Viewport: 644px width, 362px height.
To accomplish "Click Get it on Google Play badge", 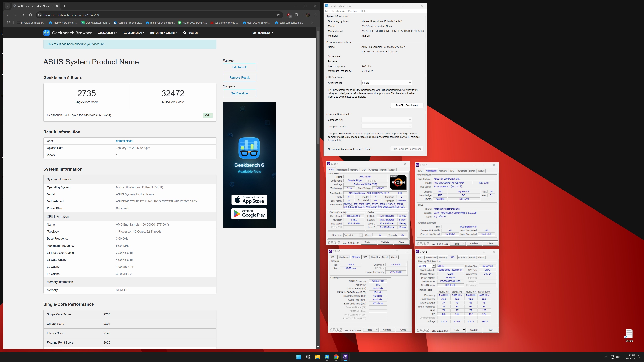I will [x=249, y=214].
